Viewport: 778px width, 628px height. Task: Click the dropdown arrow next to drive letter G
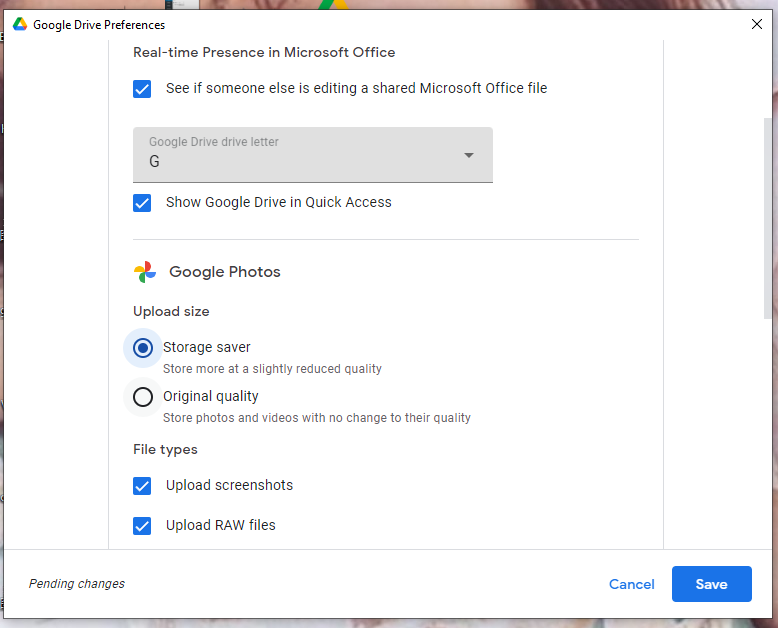click(x=468, y=155)
